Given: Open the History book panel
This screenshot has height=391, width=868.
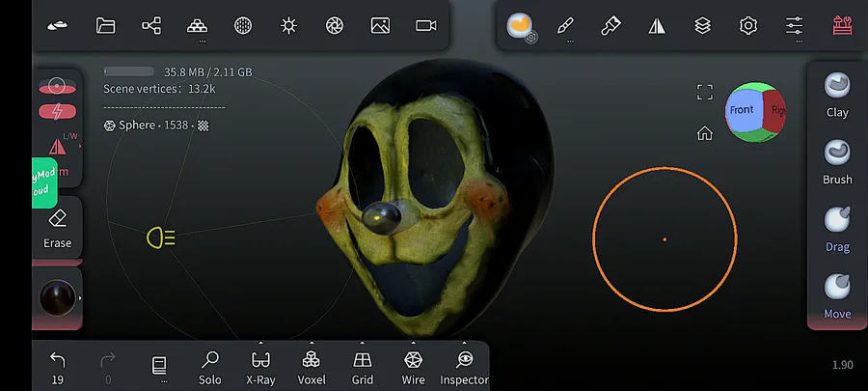Looking at the screenshot, I should coord(159,366).
